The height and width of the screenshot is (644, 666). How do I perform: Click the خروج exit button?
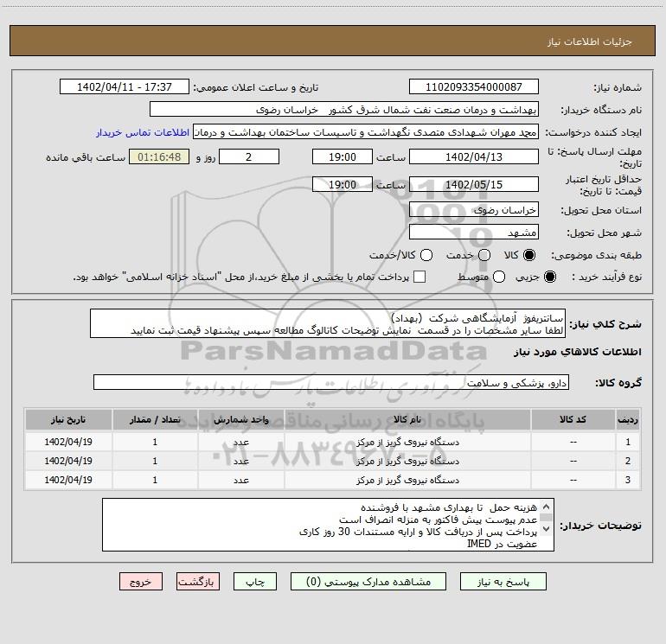141,582
